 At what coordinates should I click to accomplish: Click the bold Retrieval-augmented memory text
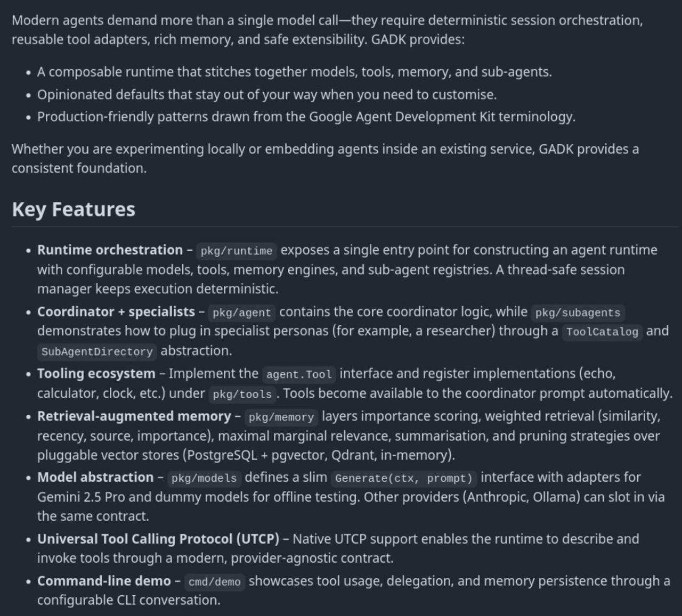134,416
